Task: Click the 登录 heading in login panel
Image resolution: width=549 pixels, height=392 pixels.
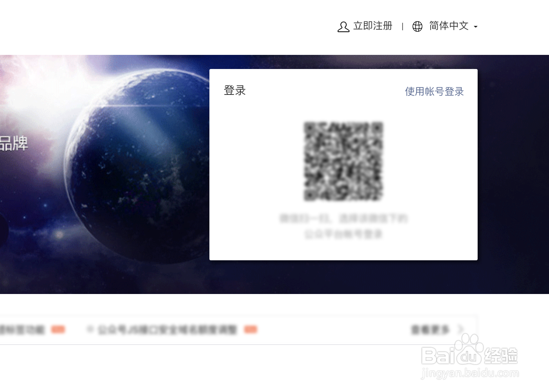Action: point(235,90)
